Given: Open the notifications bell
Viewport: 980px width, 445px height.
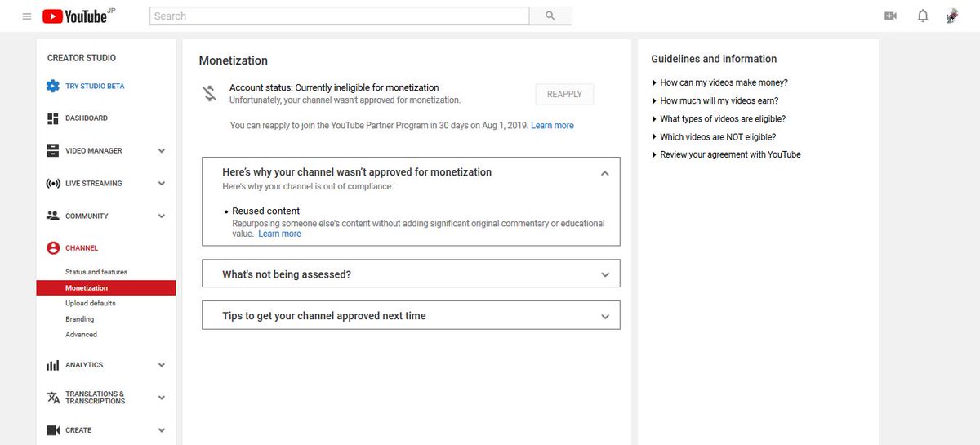Looking at the screenshot, I should click(x=923, y=16).
